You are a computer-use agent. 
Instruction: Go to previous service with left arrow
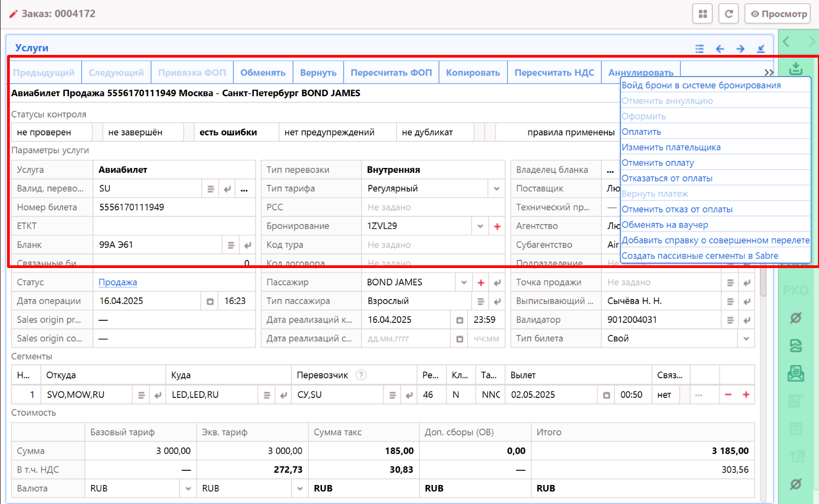tap(719, 49)
